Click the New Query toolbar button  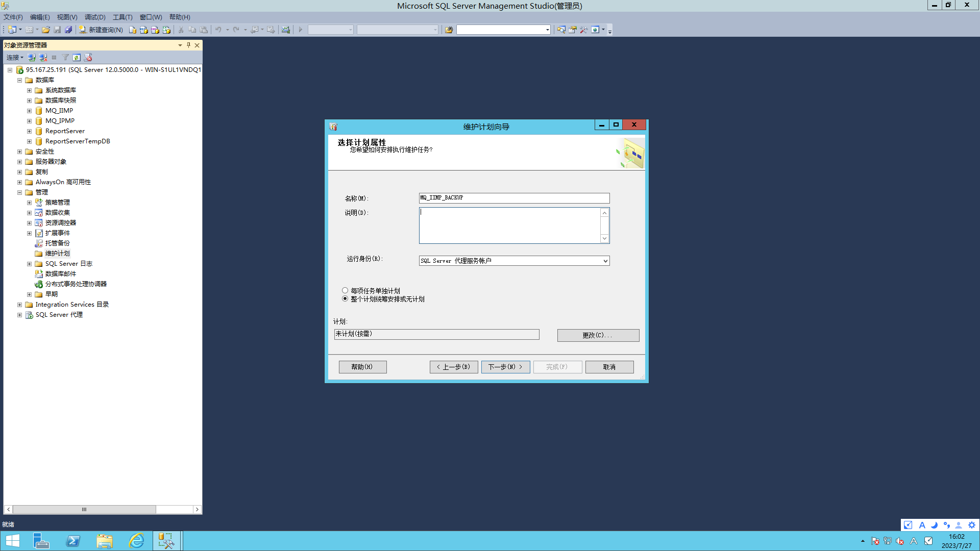point(101,30)
